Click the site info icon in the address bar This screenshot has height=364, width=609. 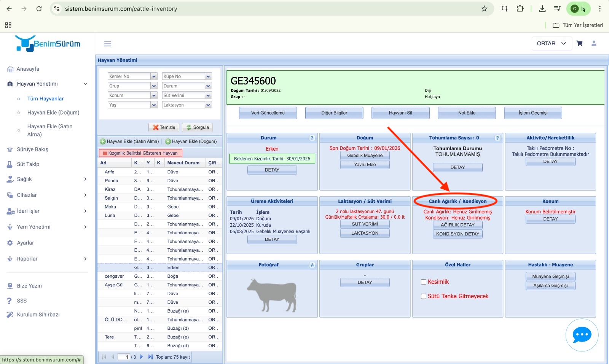pyautogui.click(x=57, y=9)
